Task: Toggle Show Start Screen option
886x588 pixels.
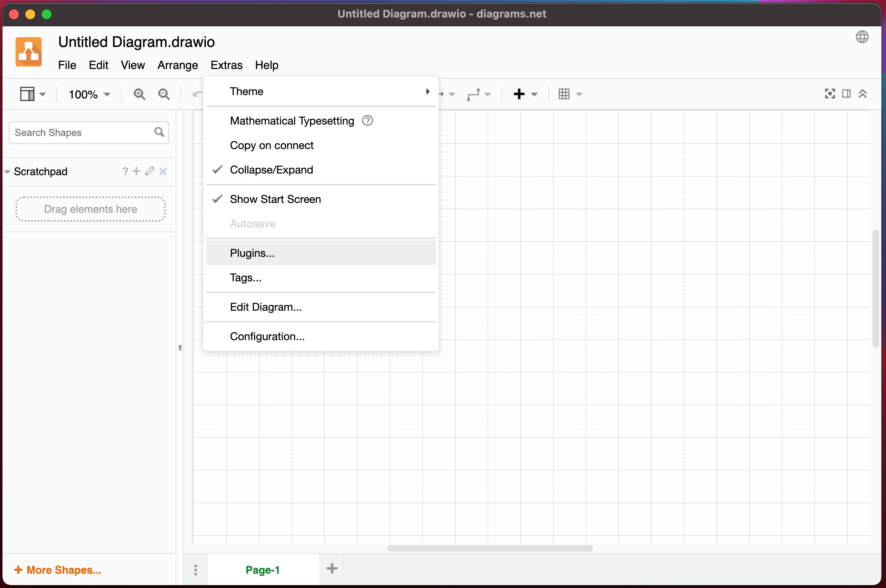Action: coord(275,199)
